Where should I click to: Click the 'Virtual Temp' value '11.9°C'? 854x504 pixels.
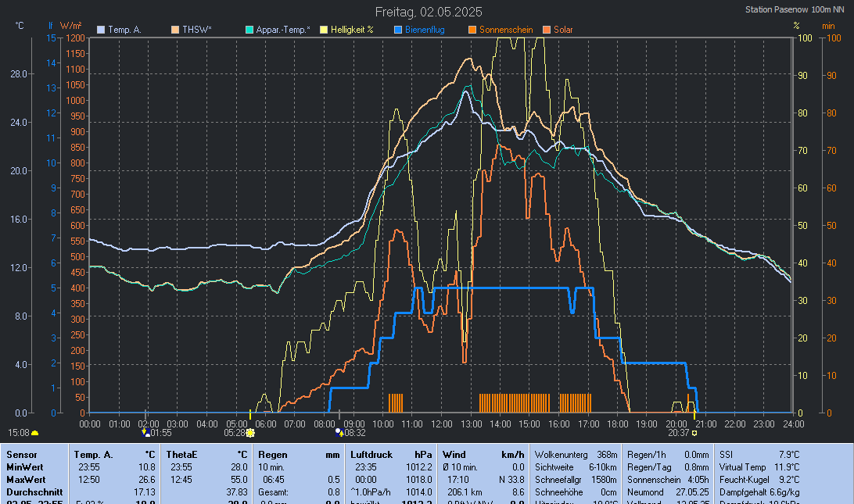point(787,467)
